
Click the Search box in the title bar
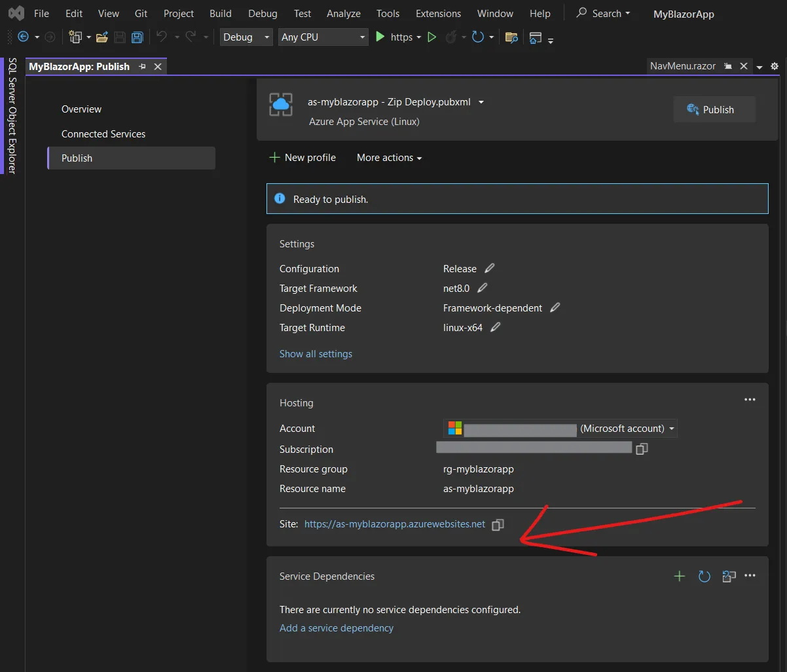pyautogui.click(x=603, y=13)
